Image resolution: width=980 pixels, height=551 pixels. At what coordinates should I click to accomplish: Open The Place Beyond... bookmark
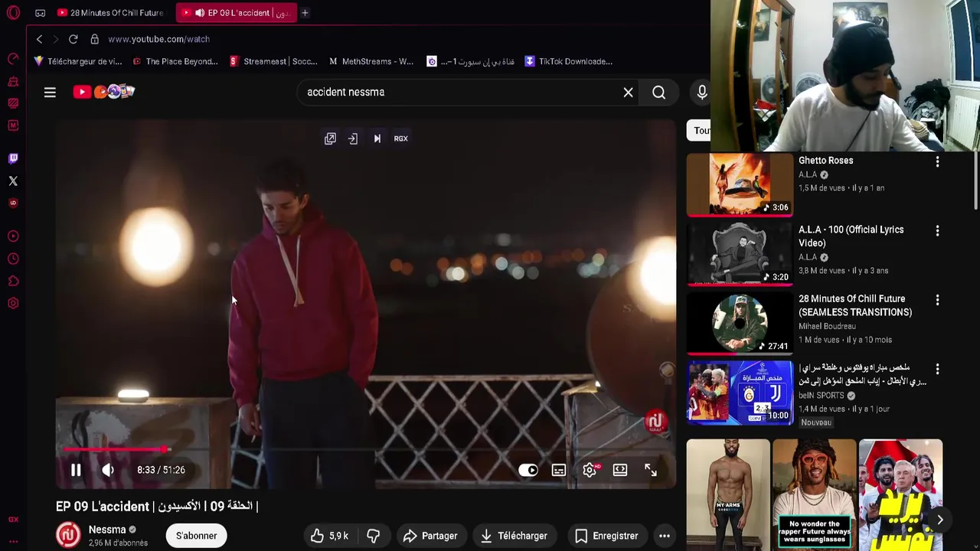175,61
